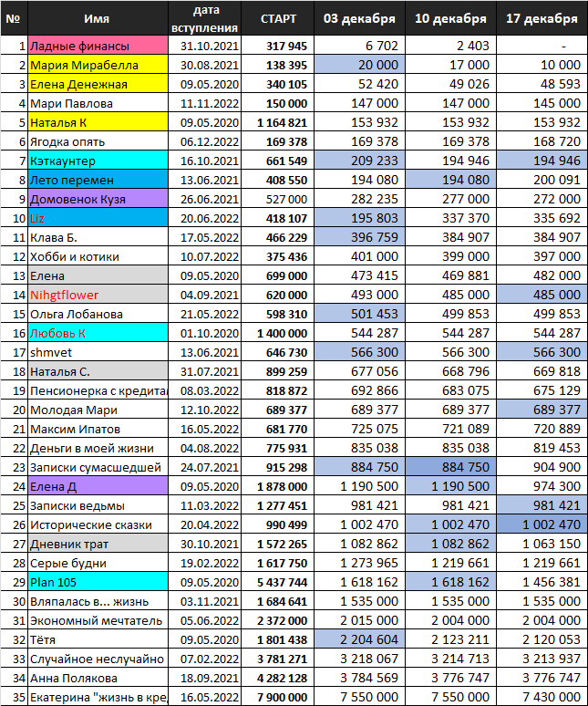Select the date cell '31.10.2021'

tap(205, 46)
